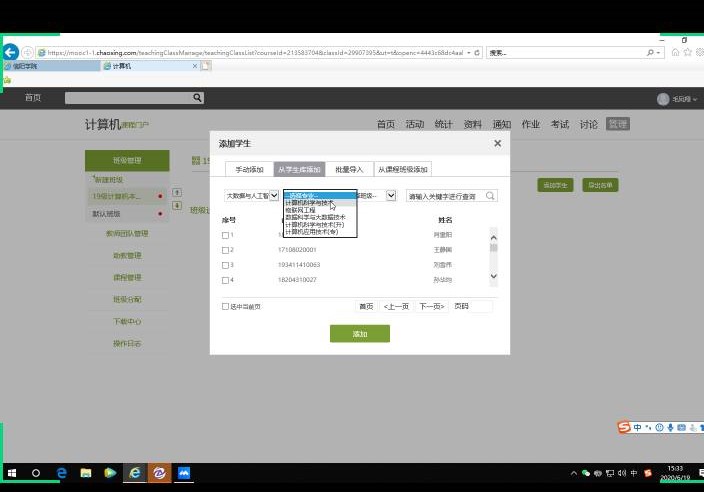The width and height of the screenshot is (704, 492).
Task: Enable the 选中当前页 checkbox
Action: click(226, 307)
